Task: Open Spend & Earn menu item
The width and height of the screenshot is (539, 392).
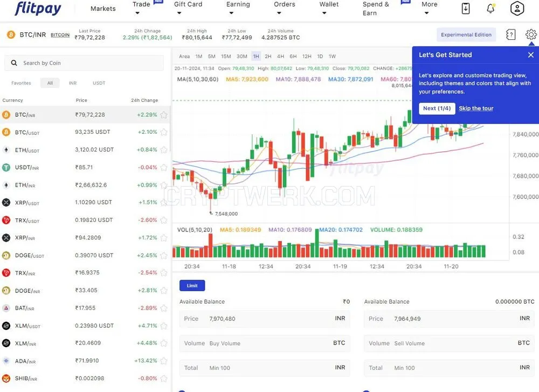Action: 376,9
